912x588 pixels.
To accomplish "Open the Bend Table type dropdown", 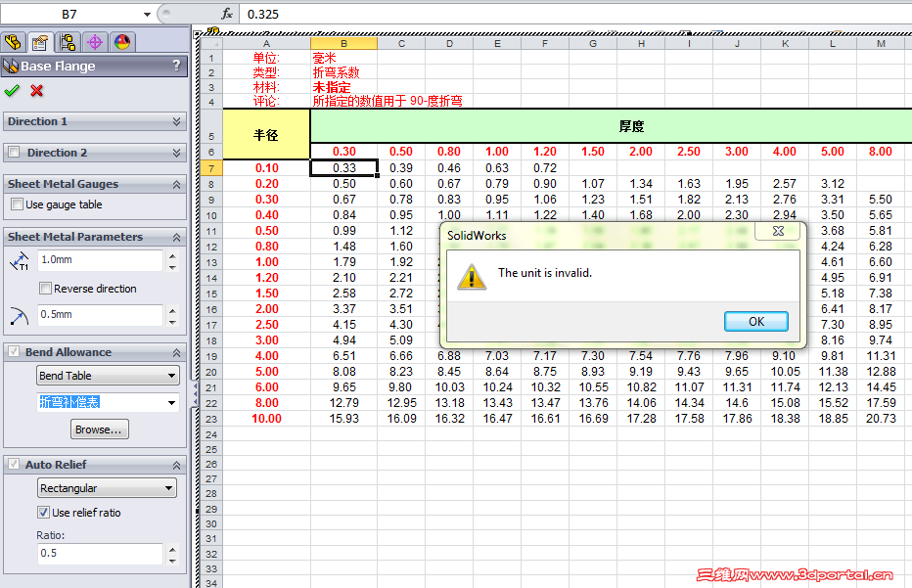I will 108,376.
